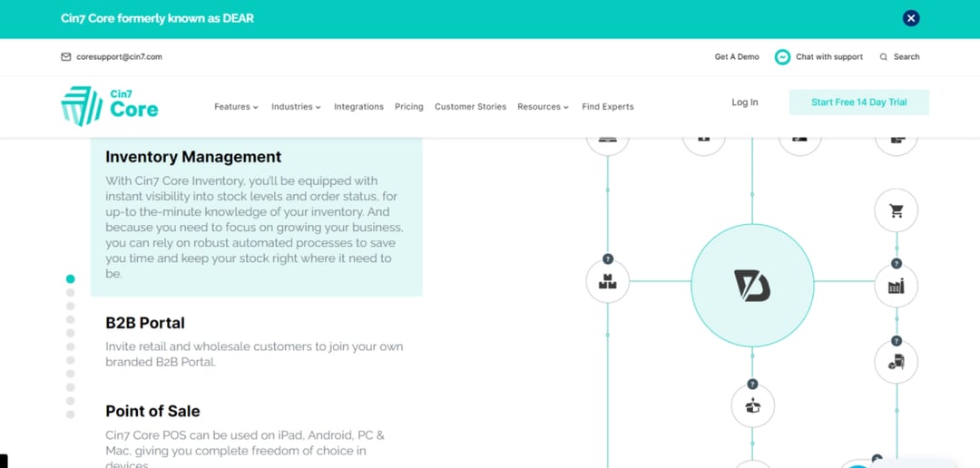
Task: Click 'Cin7 Core formerly known as DEAR' text
Action: point(158,18)
